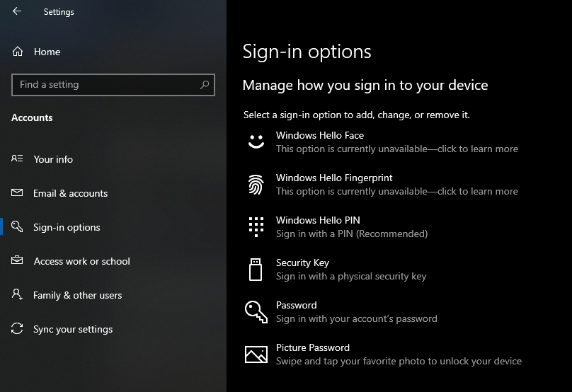The width and height of the screenshot is (572, 392).
Task: Expand the Windows Hello Fingerprint option
Action: 383,185
